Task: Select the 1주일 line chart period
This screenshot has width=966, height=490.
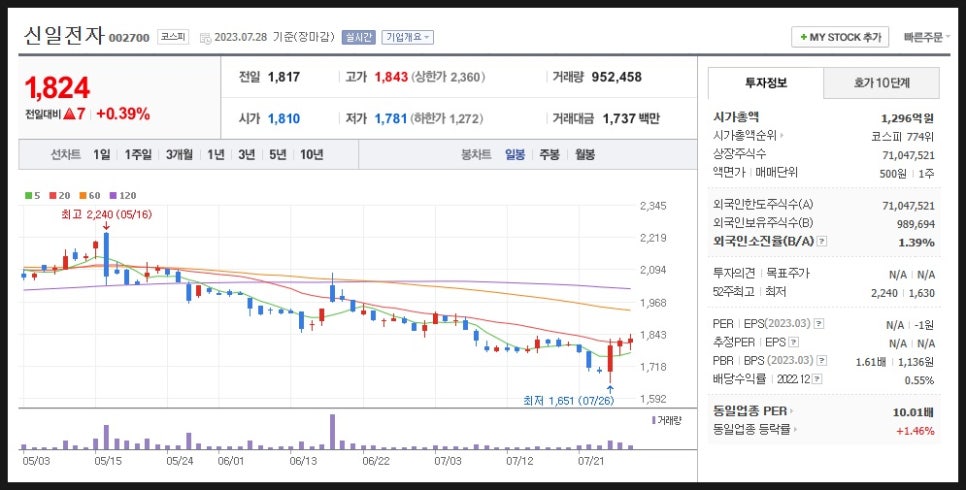Action: (x=138, y=155)
